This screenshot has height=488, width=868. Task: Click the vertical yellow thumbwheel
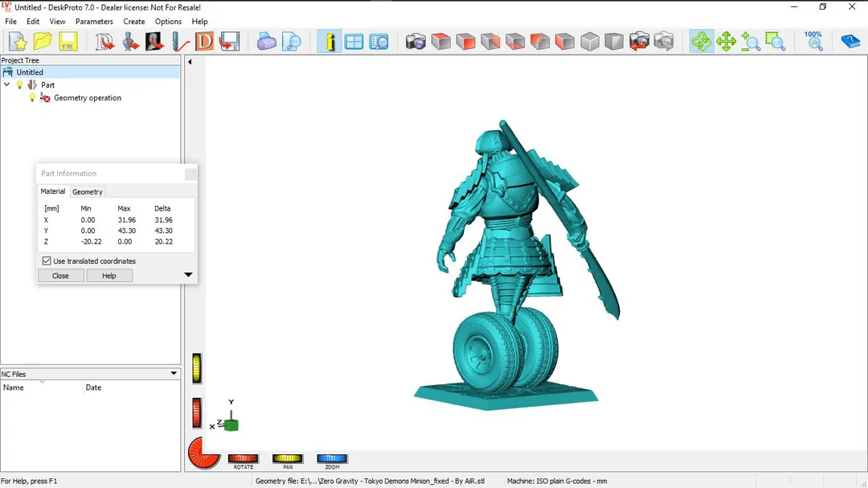(x=197, y=368)
